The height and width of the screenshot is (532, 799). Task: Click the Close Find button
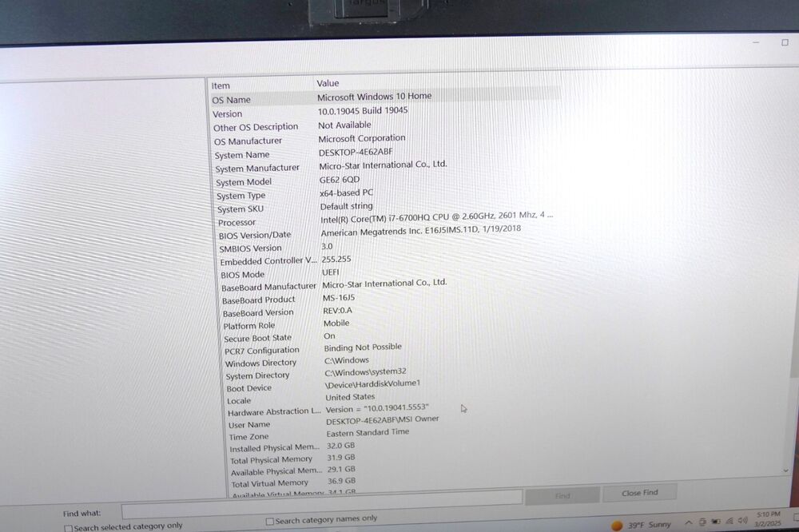pyautogui.click(x=640, y=493)
